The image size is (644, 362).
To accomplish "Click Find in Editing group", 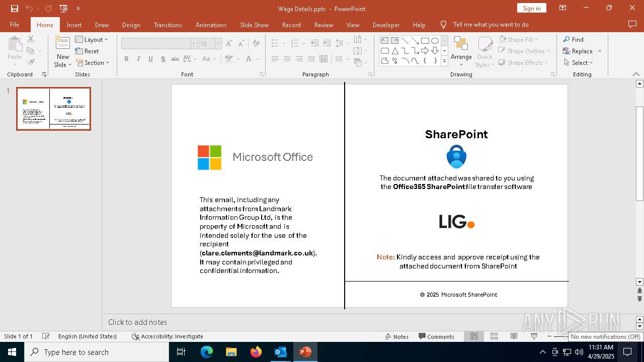I will tap(573, 39).
